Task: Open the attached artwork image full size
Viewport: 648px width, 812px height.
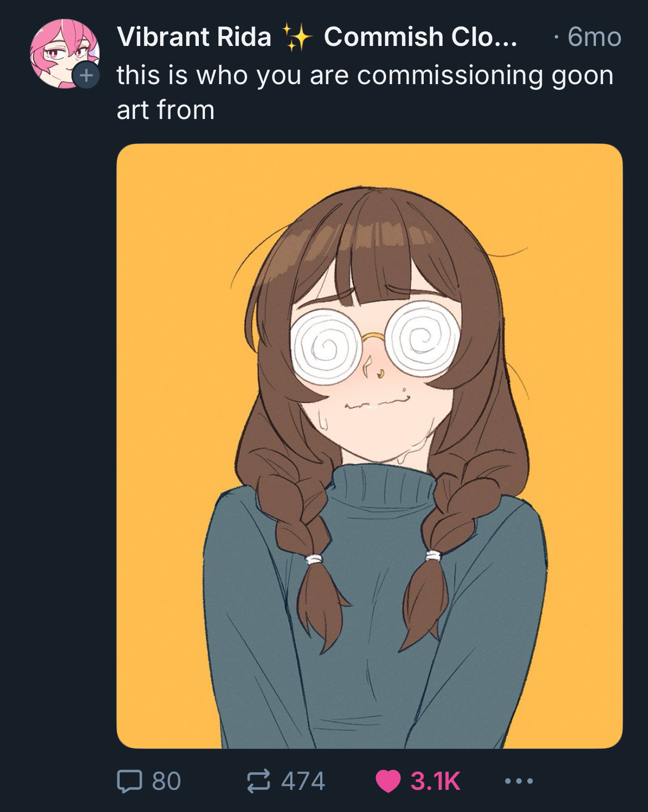Action: [x=369, y=446]
